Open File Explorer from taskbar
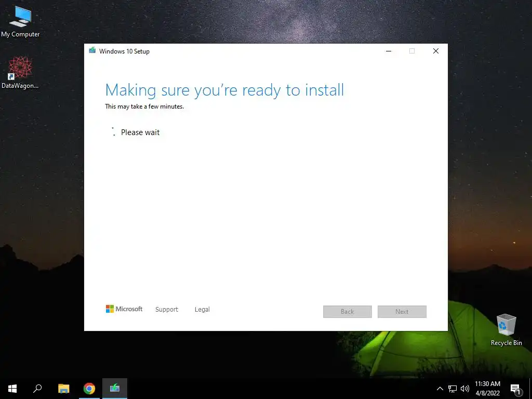The image size is (532, 399). 63,389
